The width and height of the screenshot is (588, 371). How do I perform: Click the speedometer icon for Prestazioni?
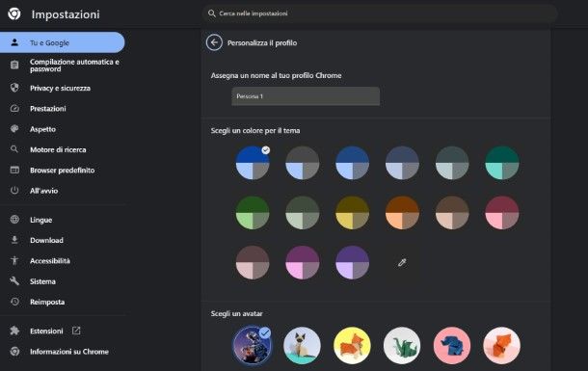tap(14, 108)
